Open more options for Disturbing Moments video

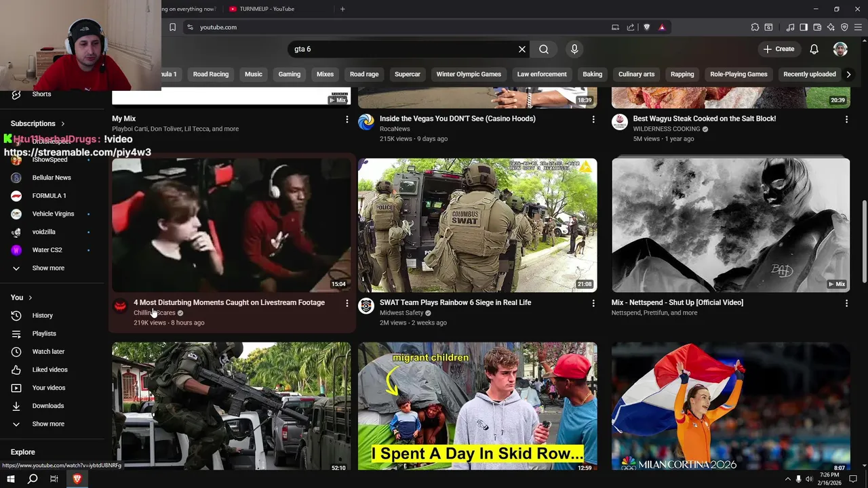click(347, 303)
